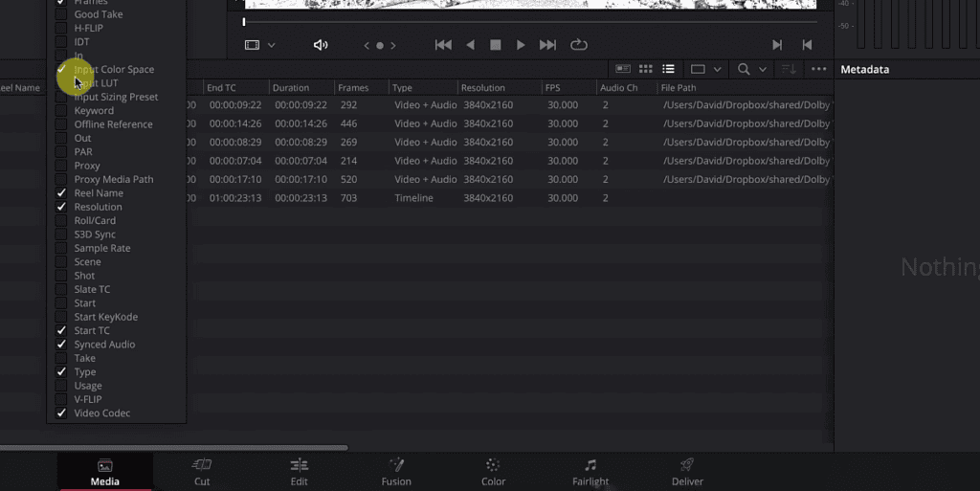Play the clip forward

point(520,45)
